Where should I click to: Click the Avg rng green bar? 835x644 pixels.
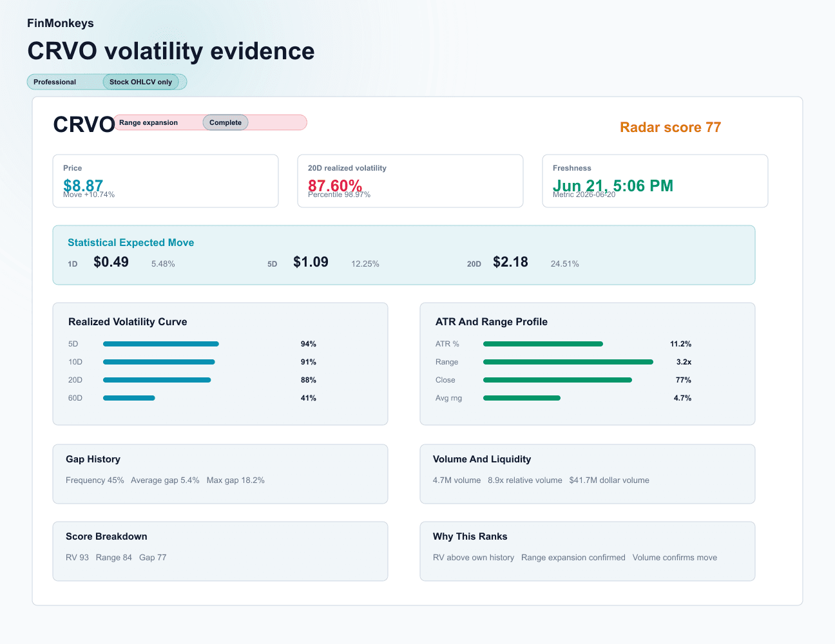click(x=522, y=398)
